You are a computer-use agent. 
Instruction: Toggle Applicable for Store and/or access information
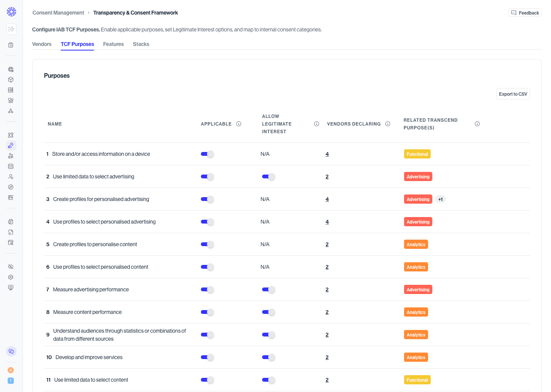[207, 154]
